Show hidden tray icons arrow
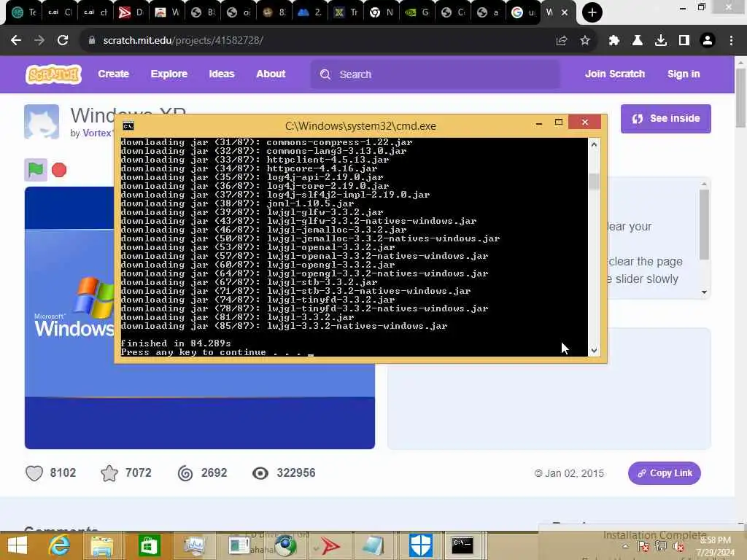 (x=625, y=547)
